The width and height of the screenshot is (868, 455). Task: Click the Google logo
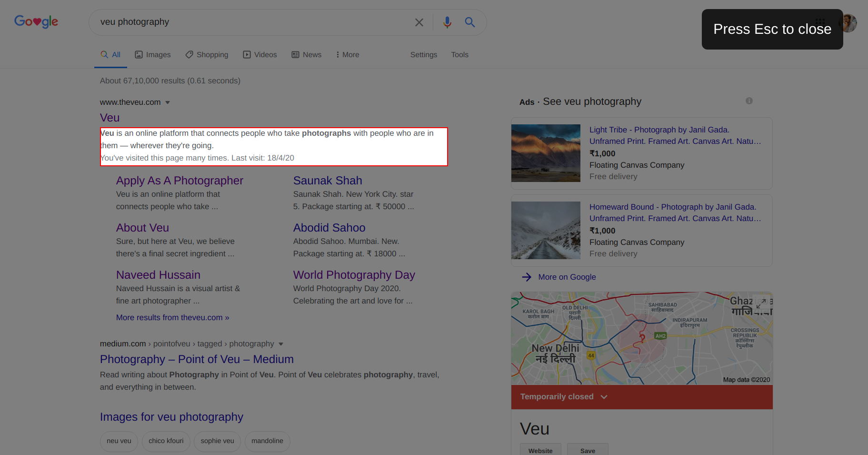[x=36, y=21]
